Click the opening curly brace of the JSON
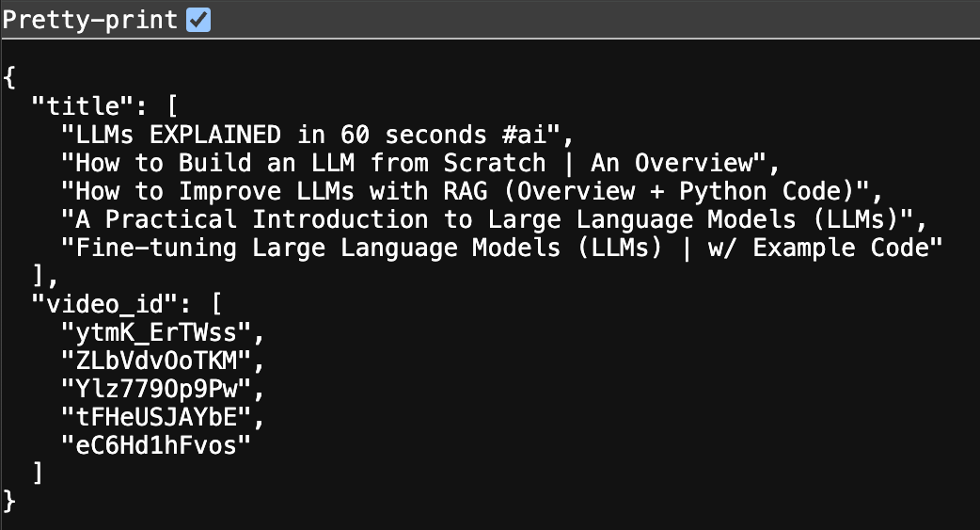 9,77
